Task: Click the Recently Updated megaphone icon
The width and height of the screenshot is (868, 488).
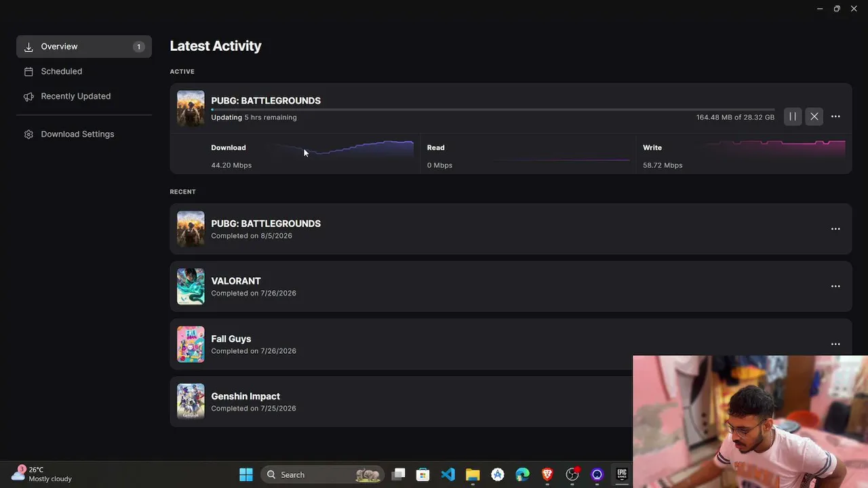Action: click(28, 96)
